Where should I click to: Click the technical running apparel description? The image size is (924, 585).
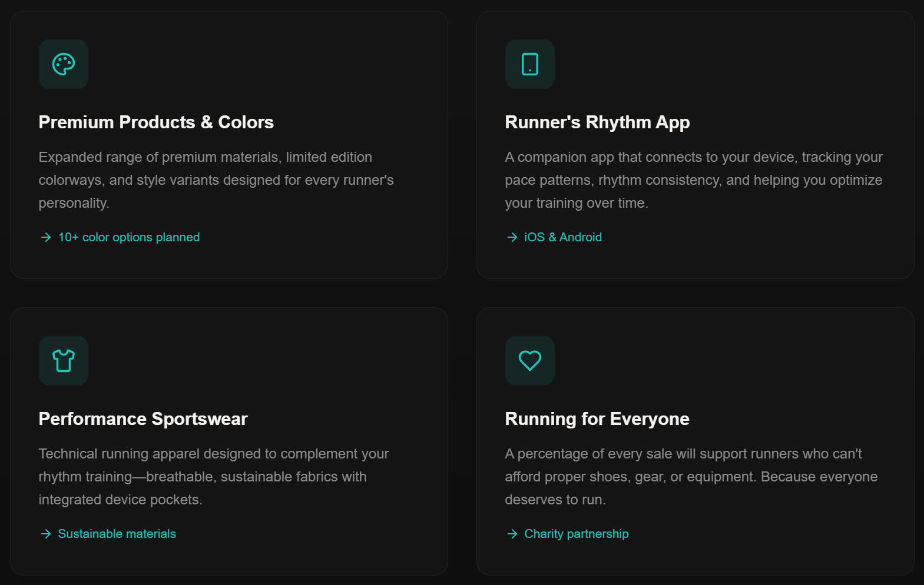coord(214,477)
